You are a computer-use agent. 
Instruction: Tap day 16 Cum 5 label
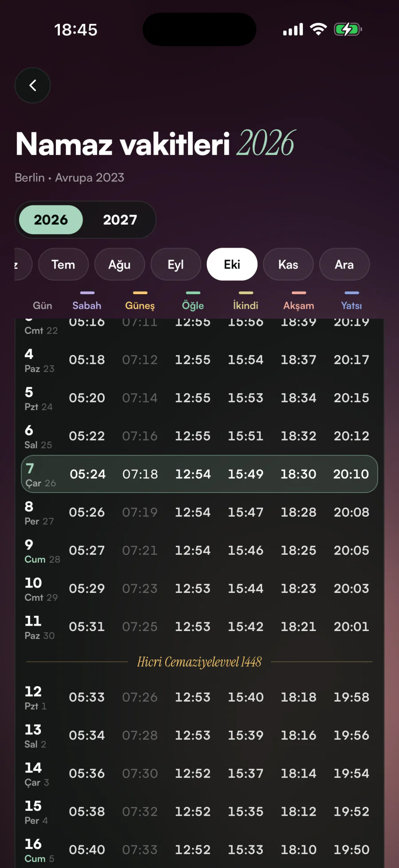39,851
